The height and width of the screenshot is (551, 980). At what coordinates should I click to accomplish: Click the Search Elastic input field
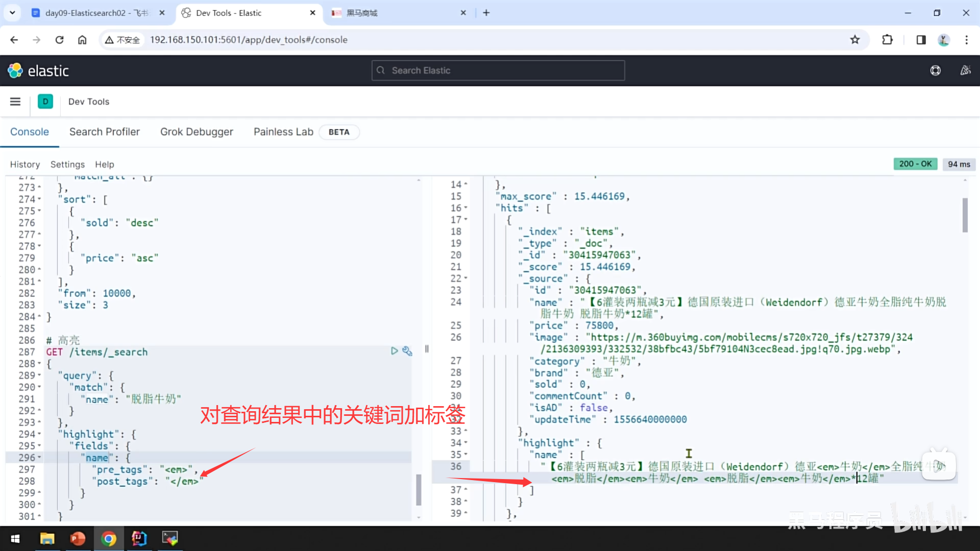[x=498, y=70]
